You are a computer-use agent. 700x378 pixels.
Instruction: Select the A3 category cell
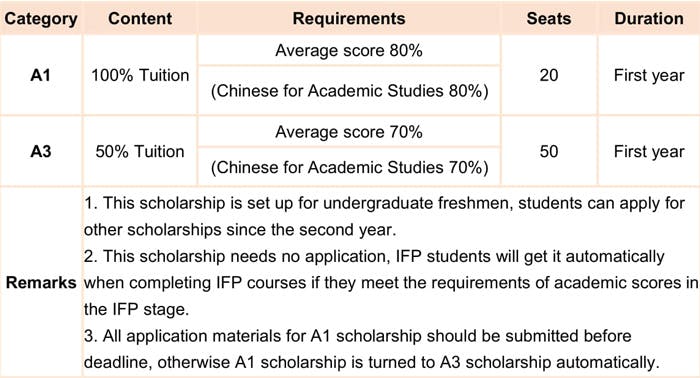click(41, 151)
